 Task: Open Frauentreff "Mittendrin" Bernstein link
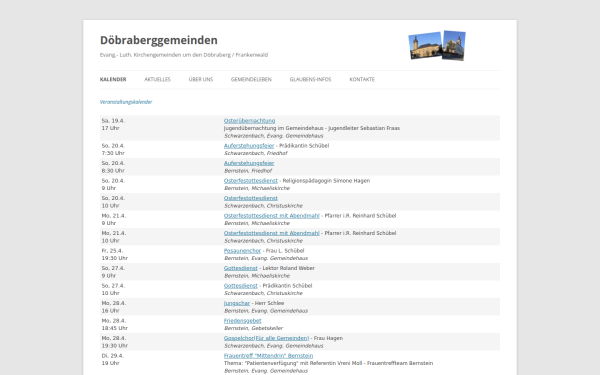(268, 356)
